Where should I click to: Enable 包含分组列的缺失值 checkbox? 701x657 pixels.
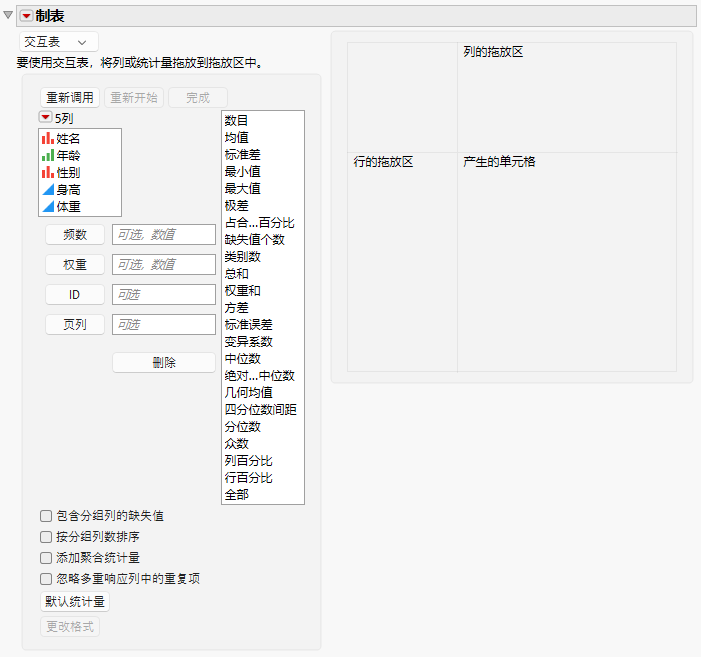coord(46,516)
